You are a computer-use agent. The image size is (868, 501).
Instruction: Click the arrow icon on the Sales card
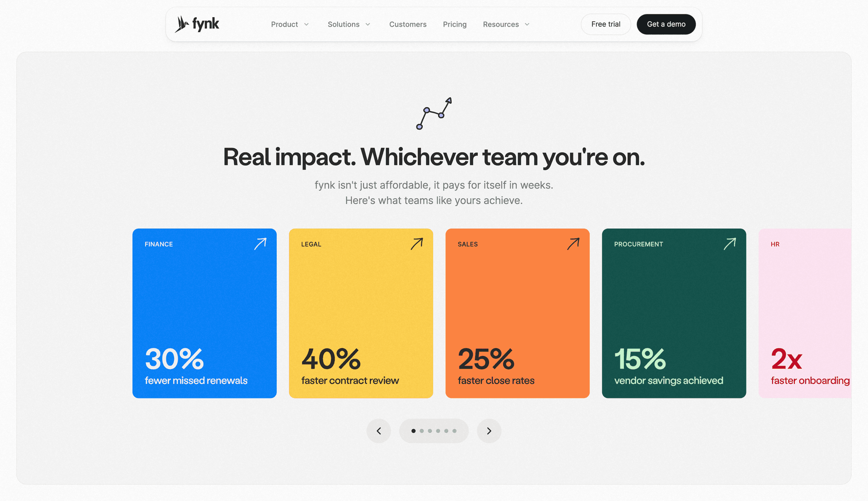[573, 244]
